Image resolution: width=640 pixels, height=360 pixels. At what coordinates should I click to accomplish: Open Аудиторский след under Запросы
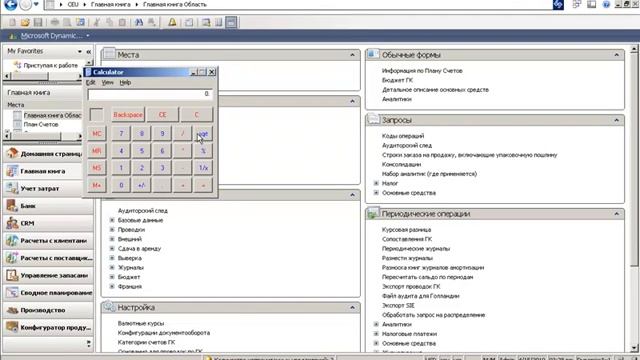click(x=407, y=145)
